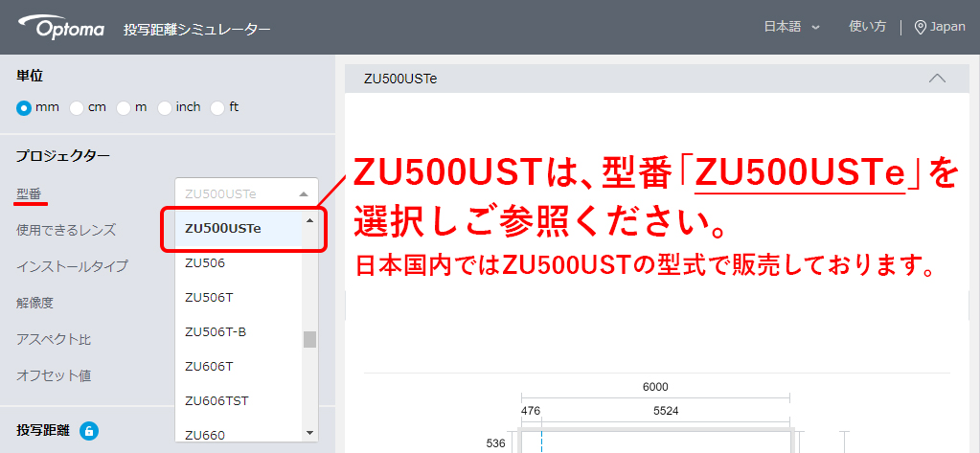
Task: Click the インストールタイプ label
Action: coord(72,266)
